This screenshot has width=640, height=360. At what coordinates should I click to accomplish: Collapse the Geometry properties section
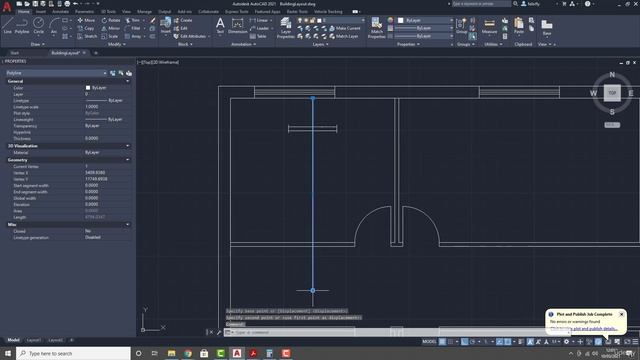pyautogui.click(x=127, y=160)
